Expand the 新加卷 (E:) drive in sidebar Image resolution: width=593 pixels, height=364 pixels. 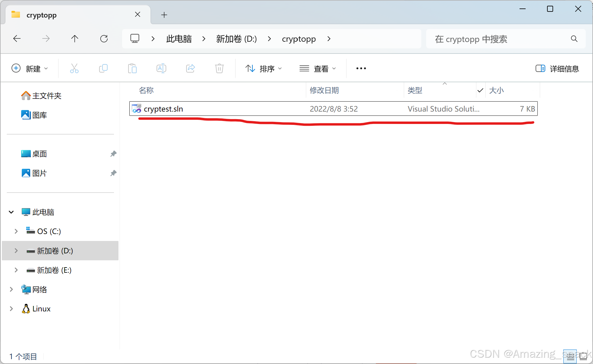(x=16, y=270)
